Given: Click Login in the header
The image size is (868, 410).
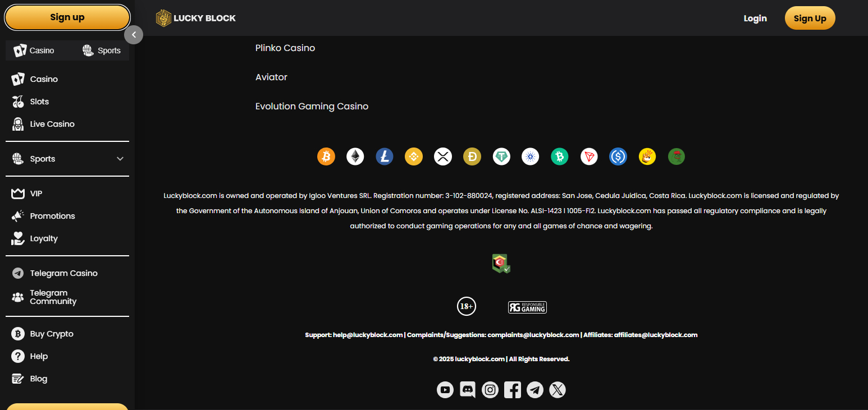Looking at the screenshot, I should tap(755, 19).
